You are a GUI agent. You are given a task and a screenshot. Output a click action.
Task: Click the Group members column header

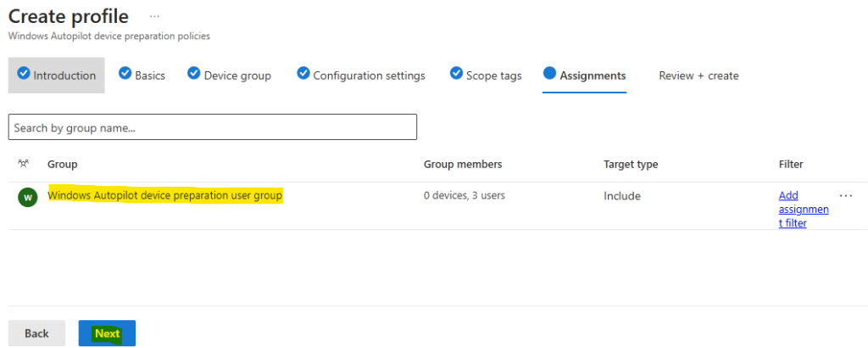click(x=463, y=164)
